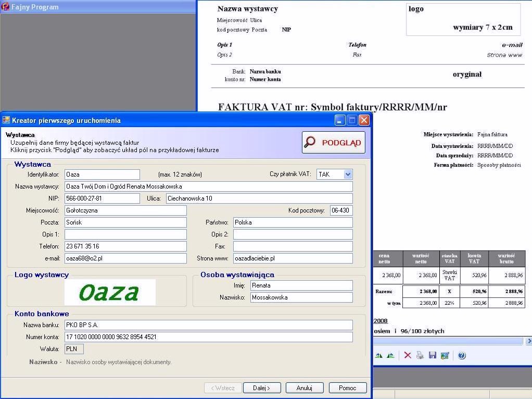Click the Kod pocztowy field
532x399 pixels.
click(x=341, y=210)
